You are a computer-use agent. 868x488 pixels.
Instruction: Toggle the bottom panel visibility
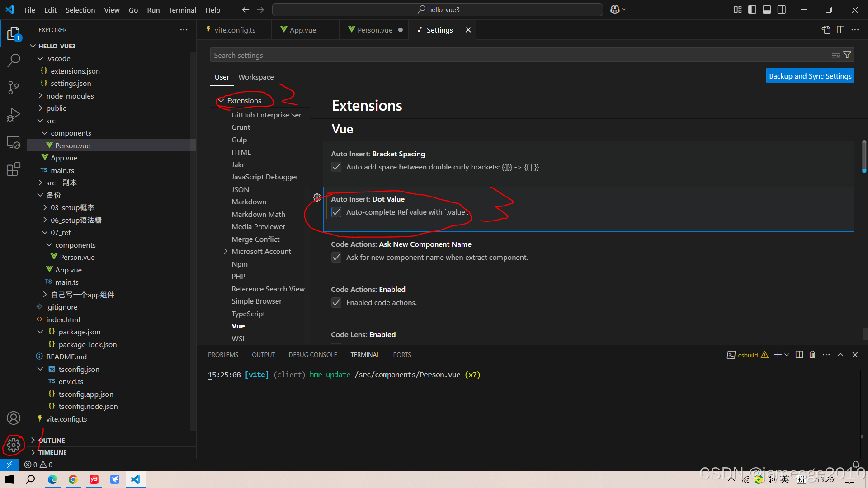[x=767, y=9]
